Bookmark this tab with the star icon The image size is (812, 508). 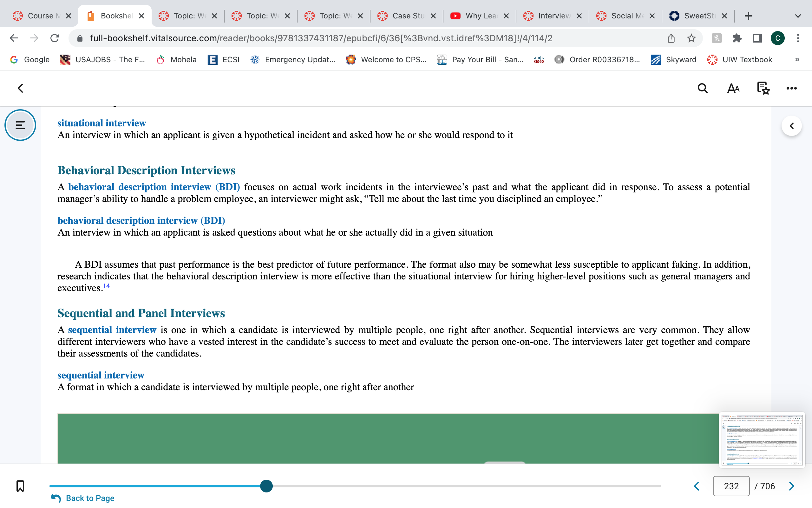(691, 38)
